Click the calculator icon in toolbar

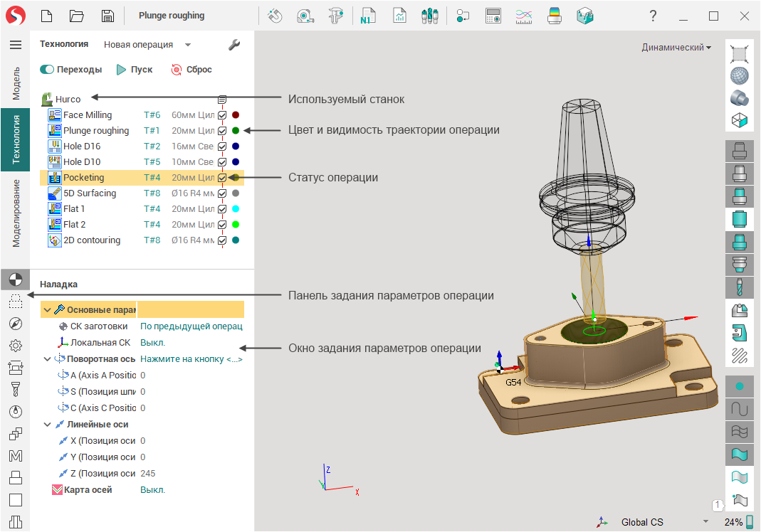pos(493,16)
